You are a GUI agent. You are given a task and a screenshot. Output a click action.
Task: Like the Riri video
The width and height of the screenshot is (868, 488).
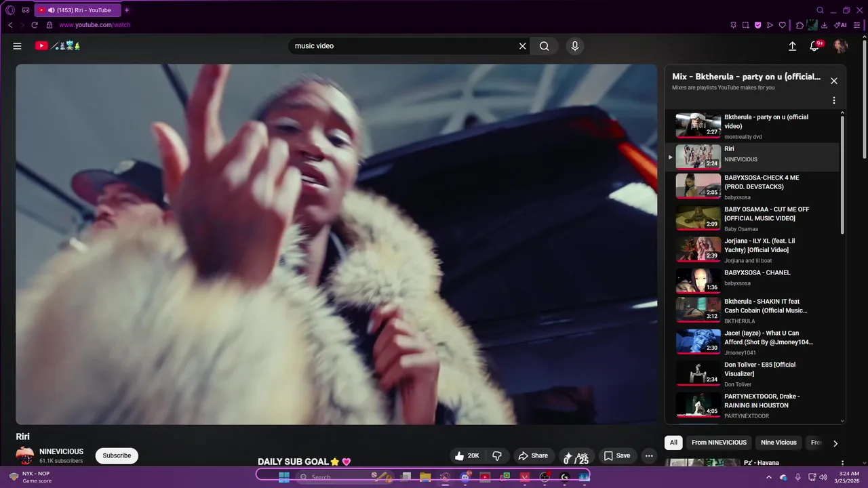467,455
